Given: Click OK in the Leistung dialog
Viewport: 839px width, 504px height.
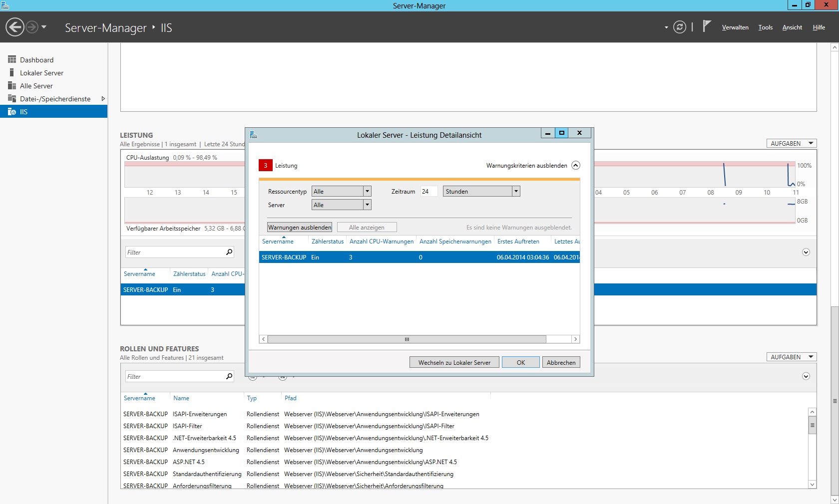Looking at the screenshot, I should [x=521, y=362].
